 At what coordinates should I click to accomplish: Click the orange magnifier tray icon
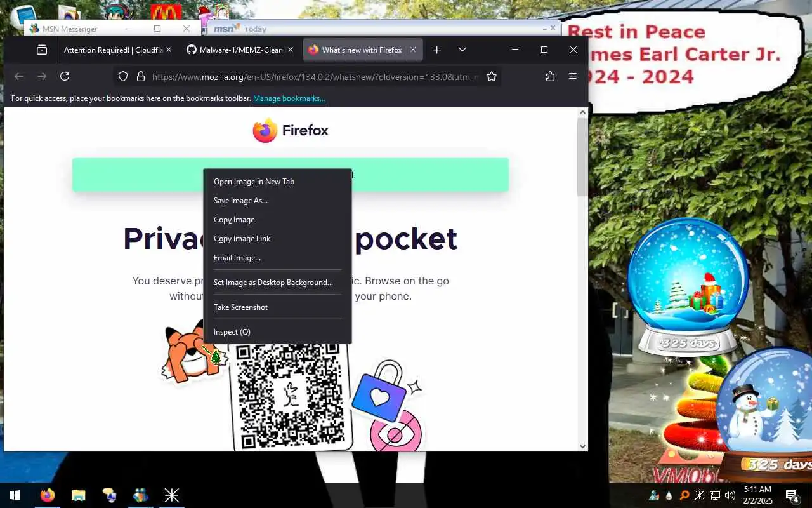[684, 495]
